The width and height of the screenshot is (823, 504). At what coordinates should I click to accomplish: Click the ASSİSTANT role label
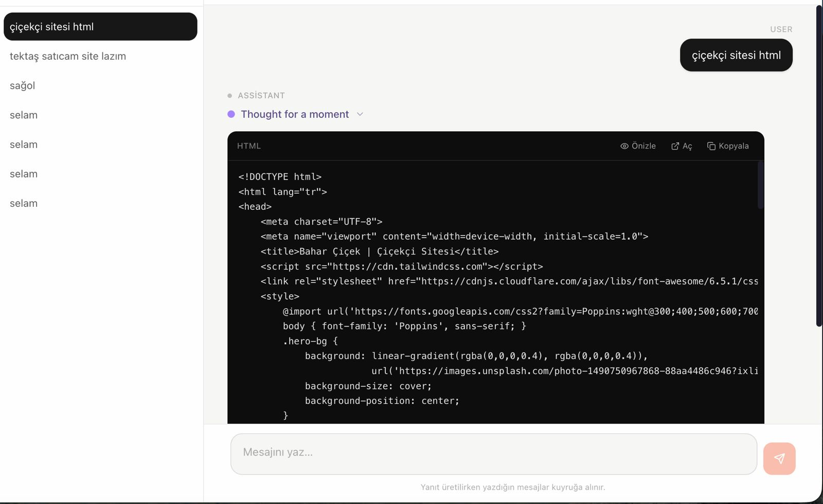coord(261,96)
